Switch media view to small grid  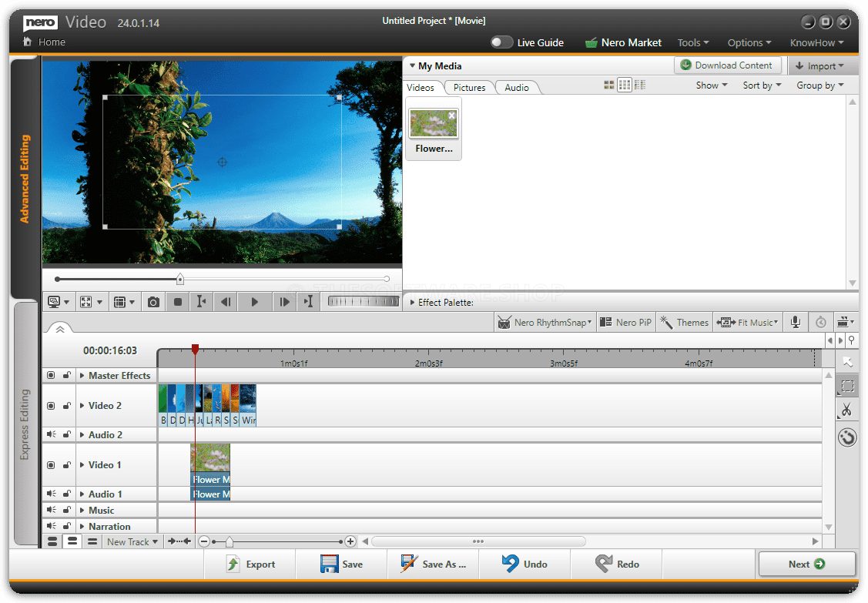(x=625, y=85)
